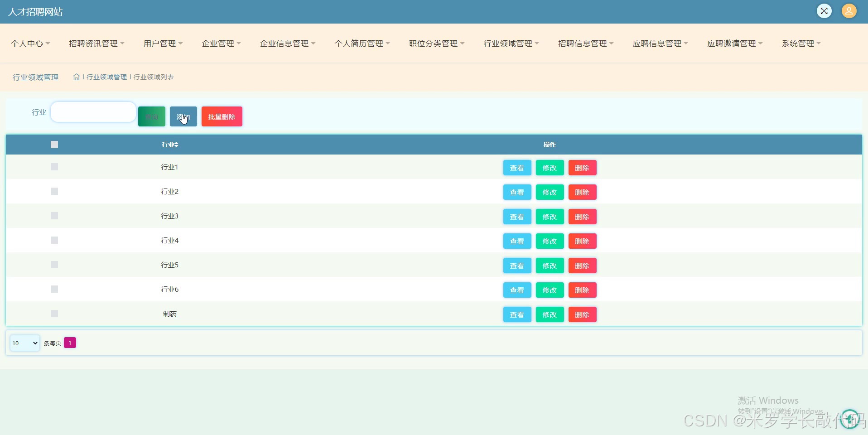Click 查看 for row 行业3
This screenshot has height=435, width=868.
point(517,217)
